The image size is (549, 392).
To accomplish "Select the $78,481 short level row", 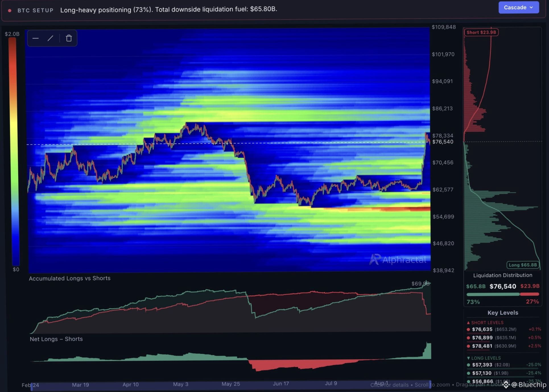I will pos(503,346).
